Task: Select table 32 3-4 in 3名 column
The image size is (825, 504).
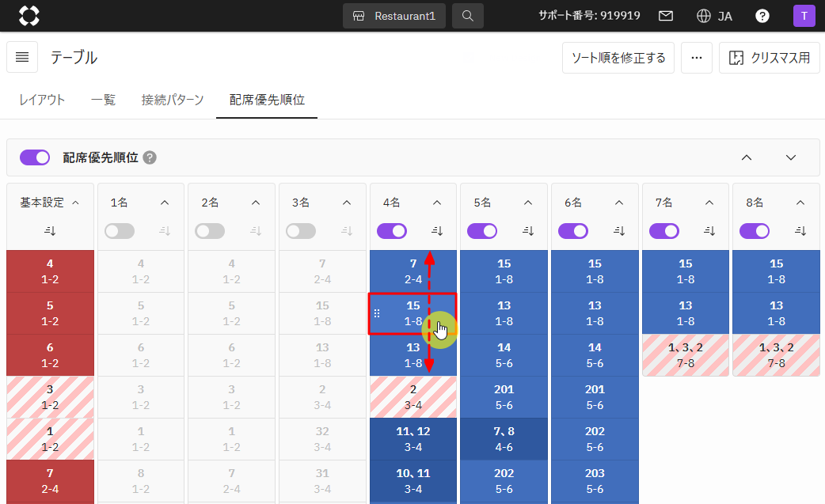Action: pos(322,439)
